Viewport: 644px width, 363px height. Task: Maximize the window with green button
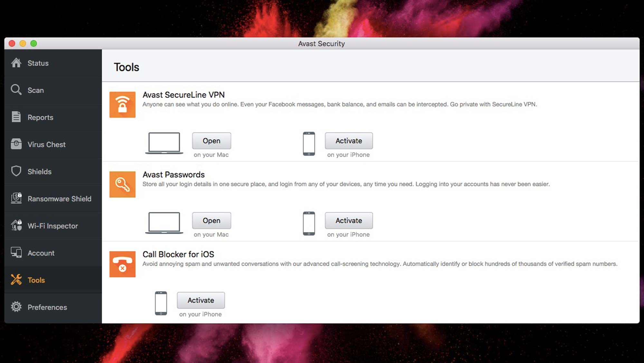(33, 43)
